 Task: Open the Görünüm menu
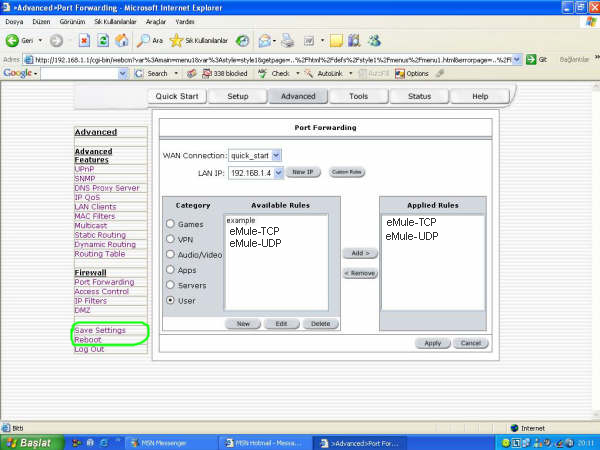pyautogui.click(x=72, y=22)
